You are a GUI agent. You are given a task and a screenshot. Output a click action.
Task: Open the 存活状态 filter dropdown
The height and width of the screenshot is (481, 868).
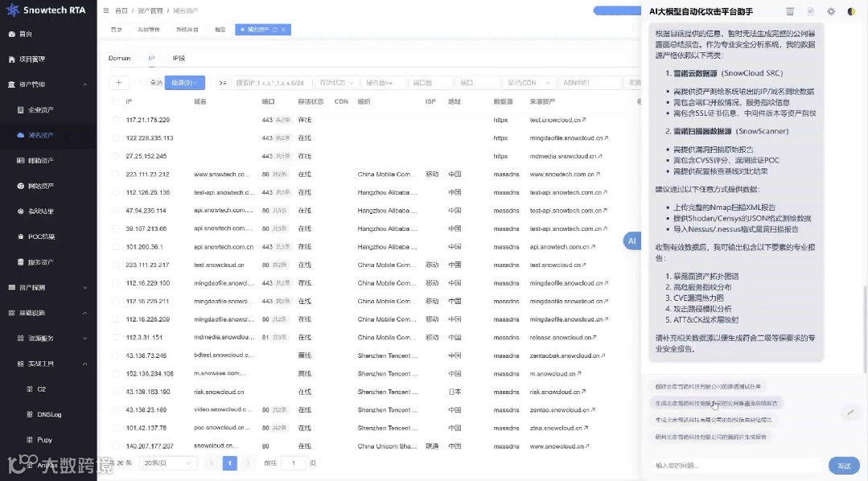click(x=336, y=83)
